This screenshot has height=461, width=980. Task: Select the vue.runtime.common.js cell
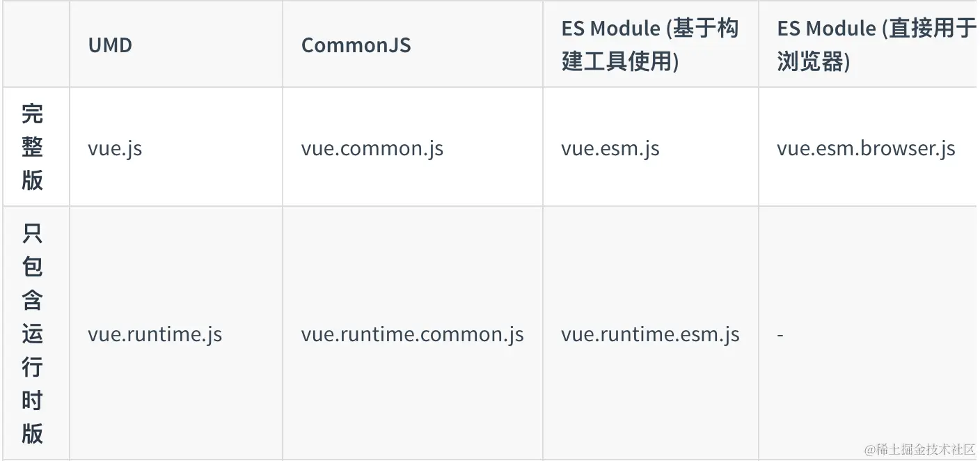(412, 334)
